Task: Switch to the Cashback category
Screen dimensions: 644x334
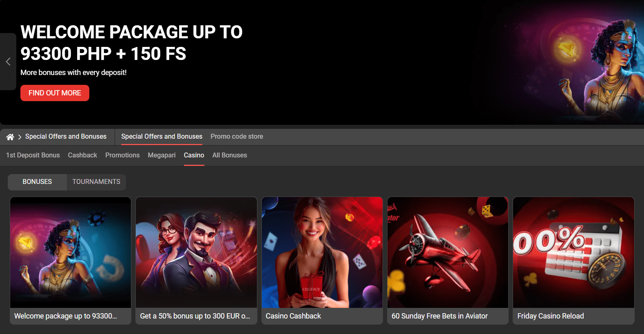Action: coord(82,155)
